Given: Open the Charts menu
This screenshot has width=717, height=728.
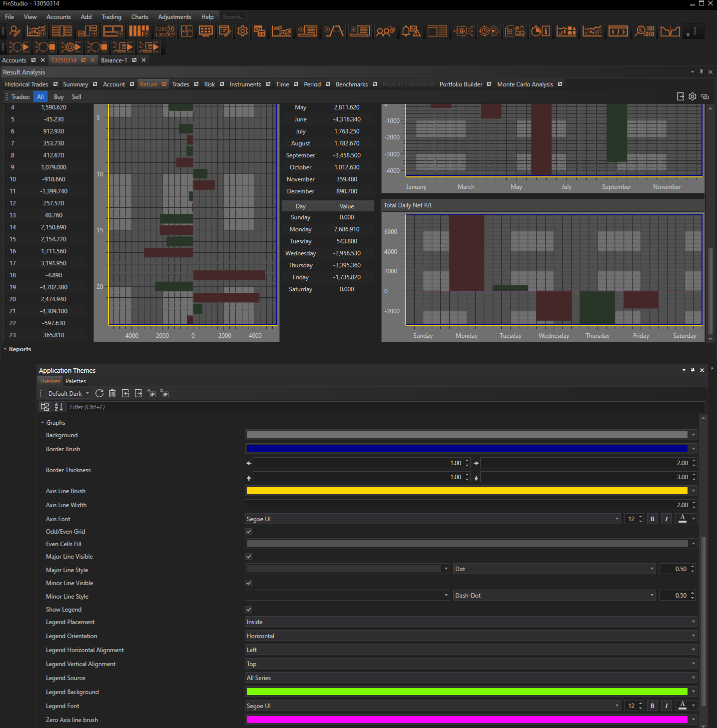Looking at the screenshot, I should tap(139, 17).
